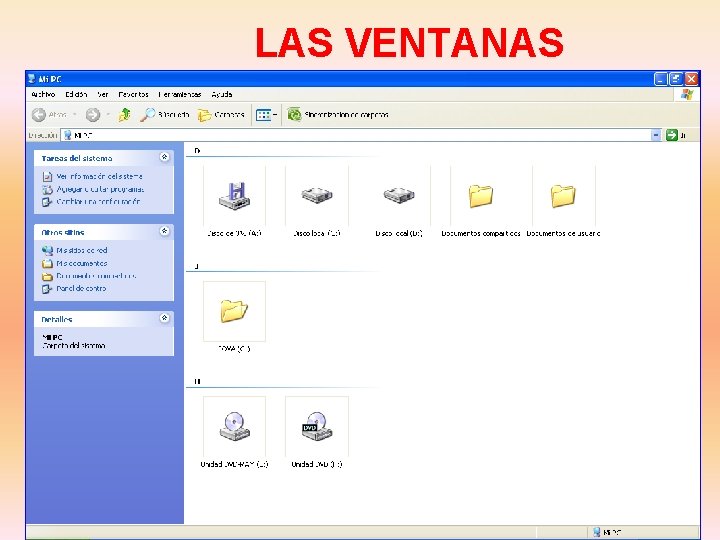Restore down the Mi PC window
The width and height of the screenshot is (720, 540).
(676, 79)
